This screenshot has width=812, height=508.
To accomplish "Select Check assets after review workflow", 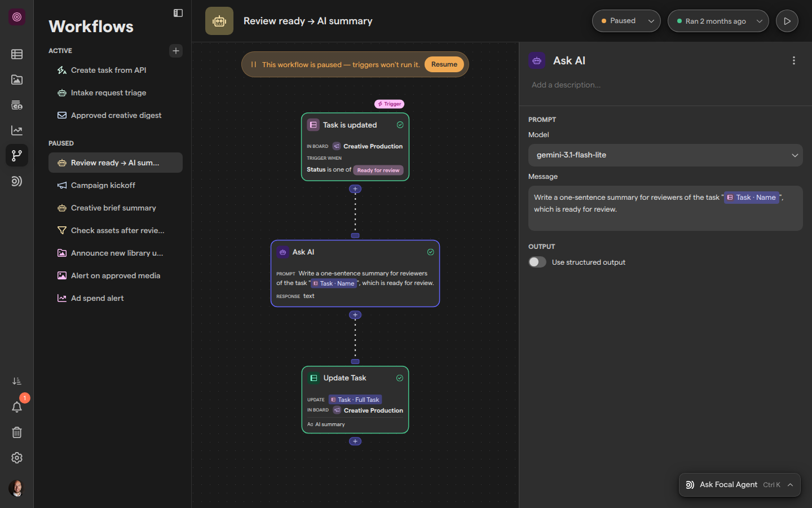I will pyautogui.click(x=116, y=230).
